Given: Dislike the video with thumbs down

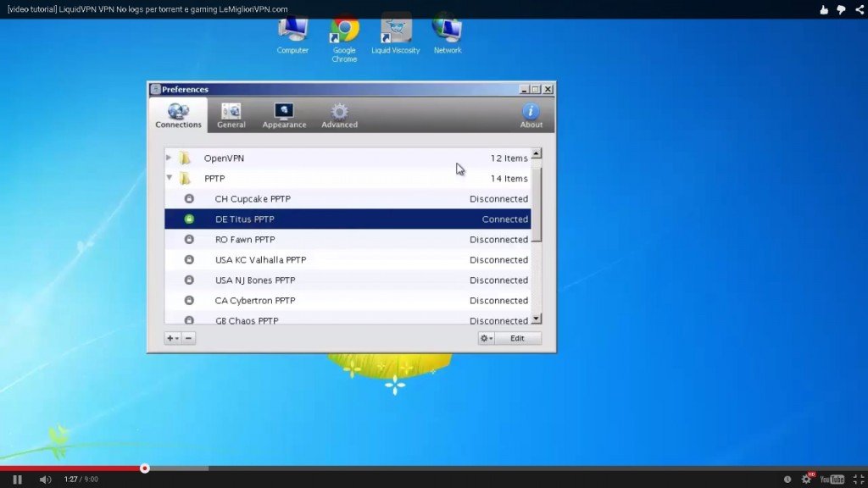Looking at the screenshot, I should click(841, 9).
